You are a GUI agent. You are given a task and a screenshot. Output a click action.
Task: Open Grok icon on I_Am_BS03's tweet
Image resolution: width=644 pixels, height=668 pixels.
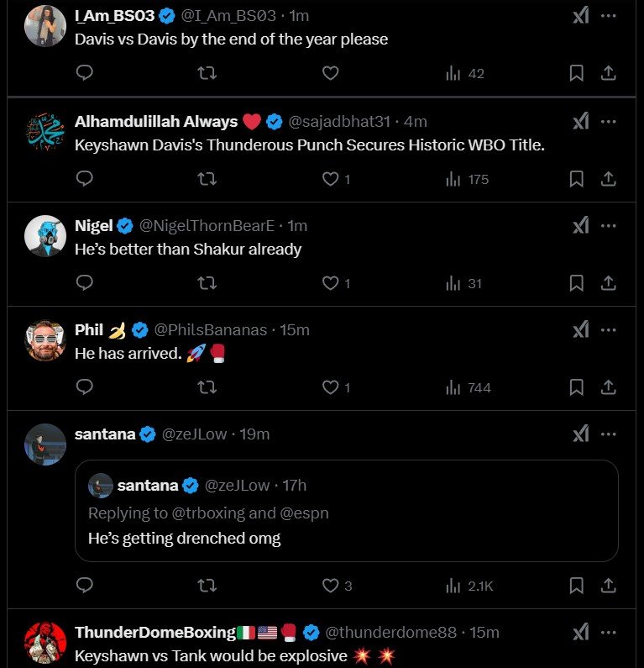(580, 15)
